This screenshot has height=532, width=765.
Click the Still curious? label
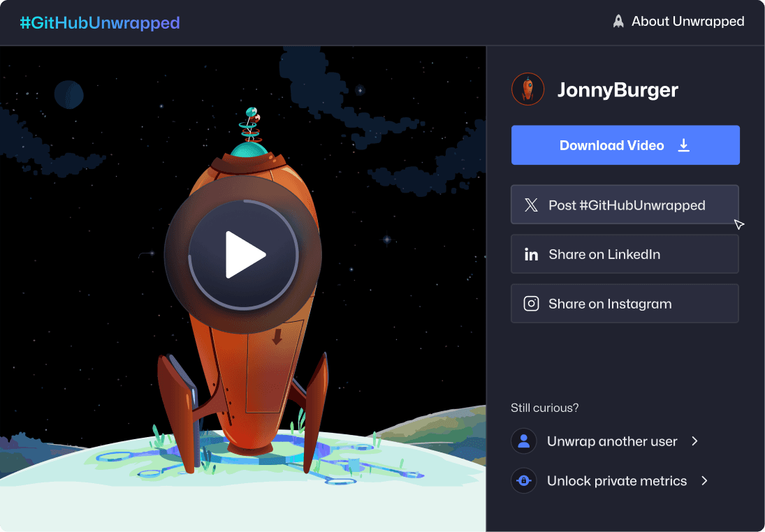[x=544, y=408]
